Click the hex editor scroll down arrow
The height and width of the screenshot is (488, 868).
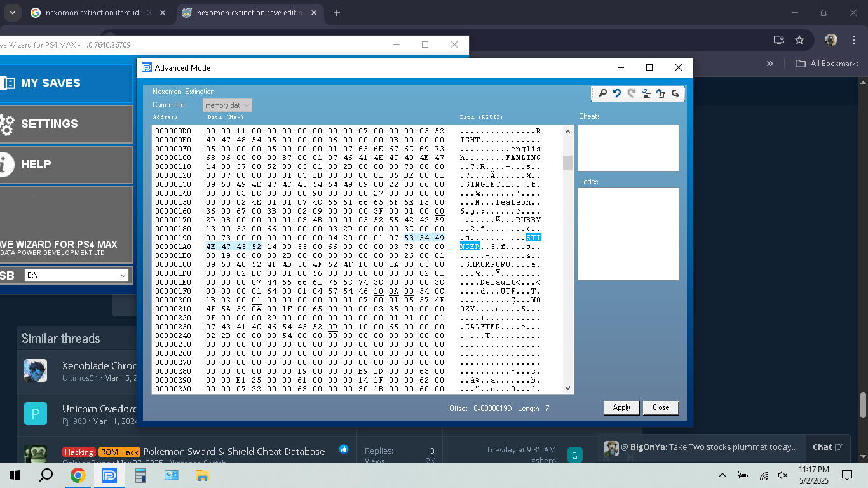click(x=567, y=388)
